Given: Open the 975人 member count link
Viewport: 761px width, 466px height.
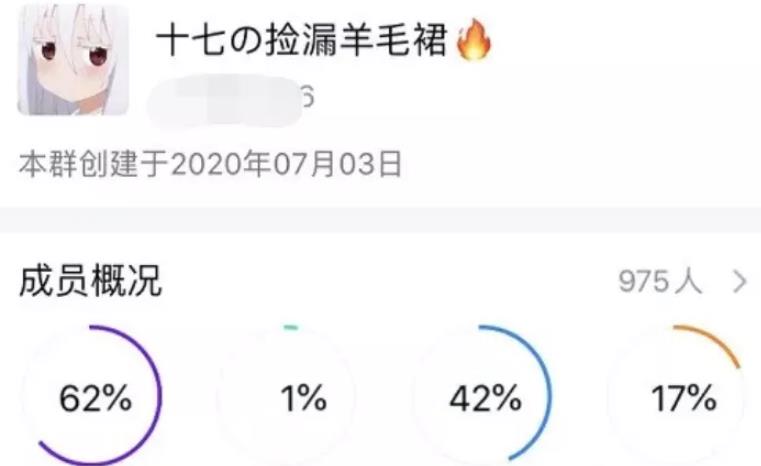Looking at the screenshot, I should (x=659, y=283).
